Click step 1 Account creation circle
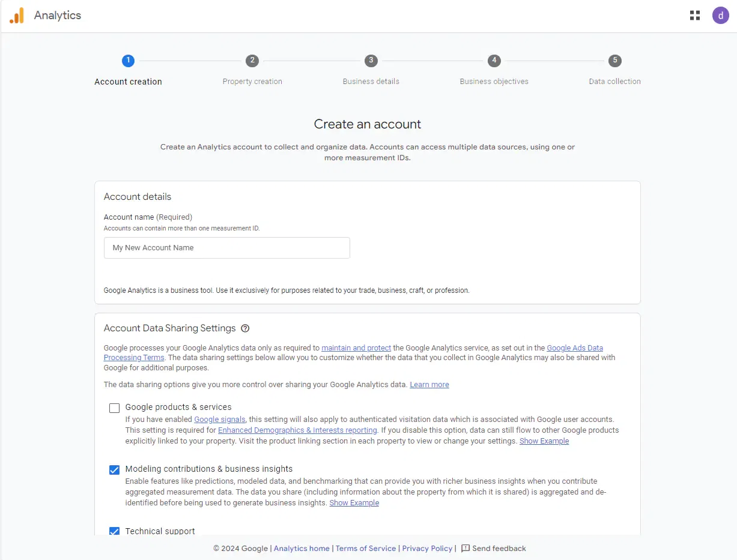737x560 pixels. coord(128,61)
